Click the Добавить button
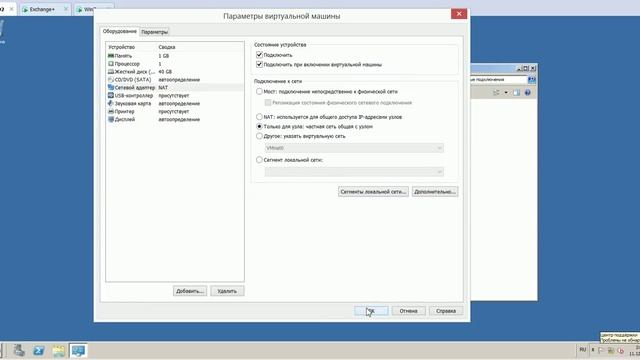 point(190,291)
